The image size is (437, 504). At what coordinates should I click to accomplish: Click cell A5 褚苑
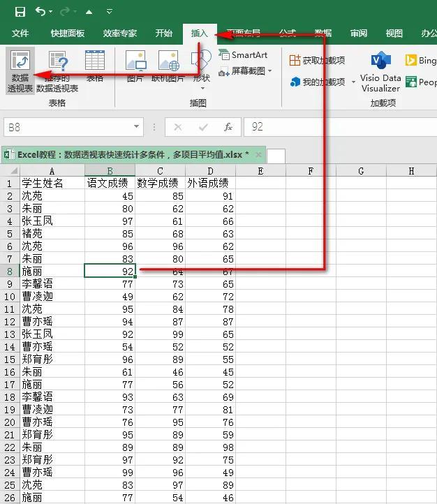52,234
